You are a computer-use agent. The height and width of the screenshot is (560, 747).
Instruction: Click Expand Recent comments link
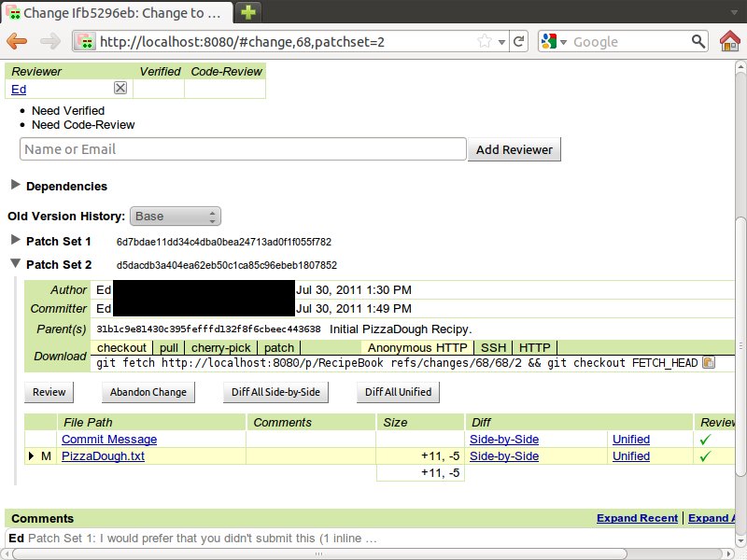[x=637, y=518]
